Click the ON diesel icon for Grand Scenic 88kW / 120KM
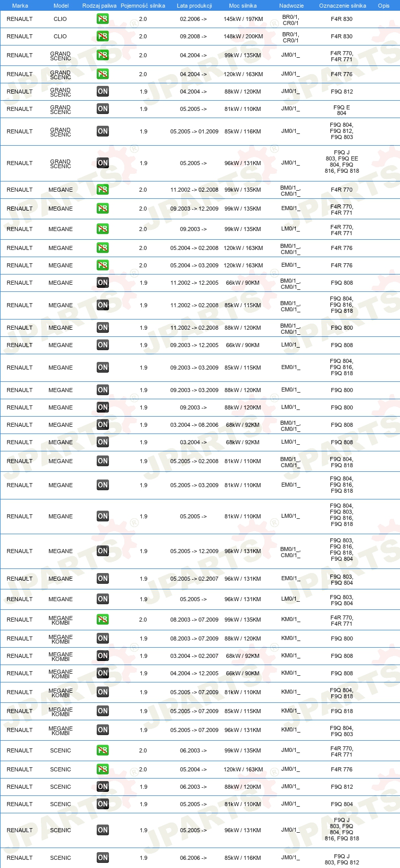400x868 pixels. [x=103, y=92]
